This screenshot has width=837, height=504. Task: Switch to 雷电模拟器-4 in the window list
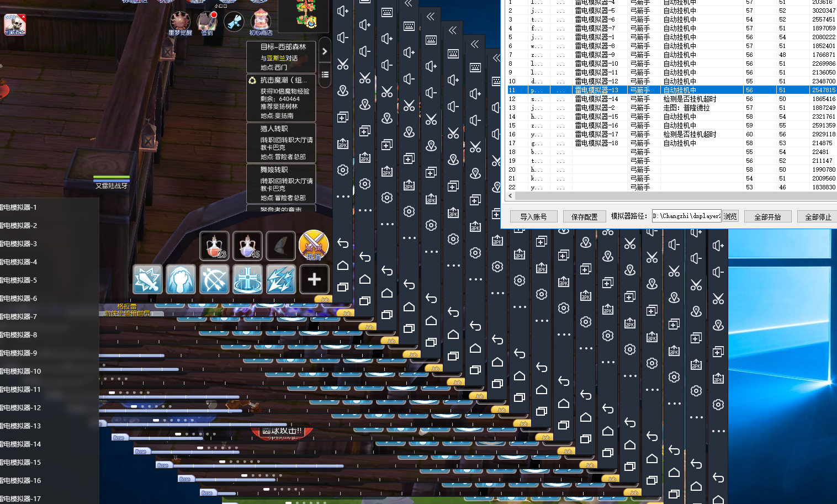pos(19,262)
